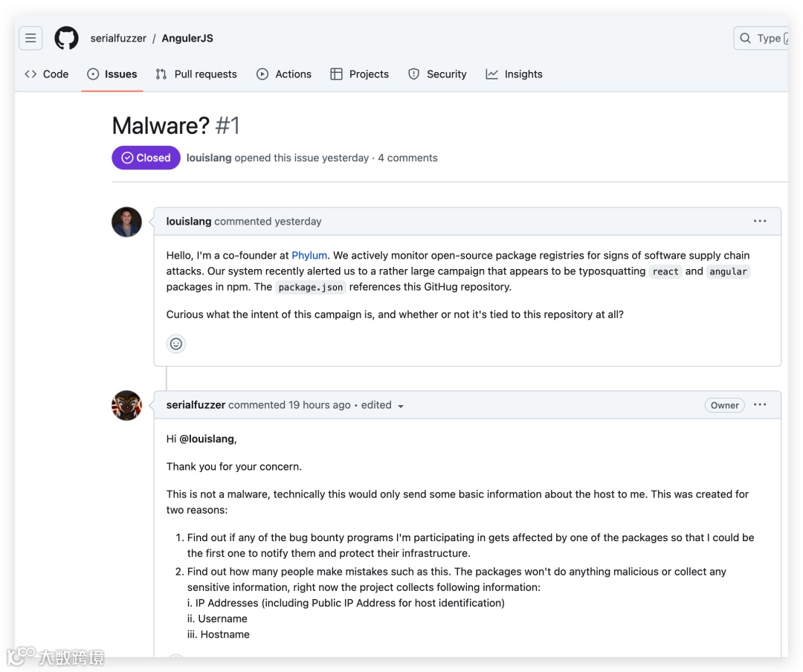Image resolution: width=803 pixels, height=672 pixels.
Task: Open the Code tab
Action: [x=47, y=74]
